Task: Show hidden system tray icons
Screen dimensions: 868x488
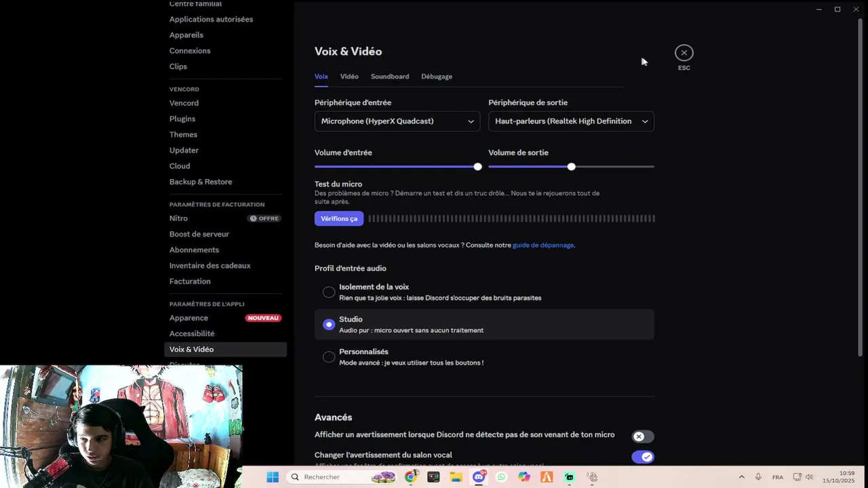Action: coord(741,477)
